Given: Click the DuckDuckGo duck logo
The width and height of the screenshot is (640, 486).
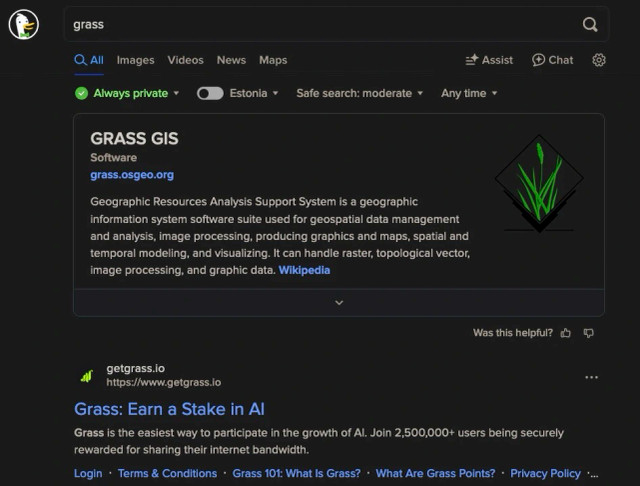Looking at the screenshot, I should [x=24, y=24].
